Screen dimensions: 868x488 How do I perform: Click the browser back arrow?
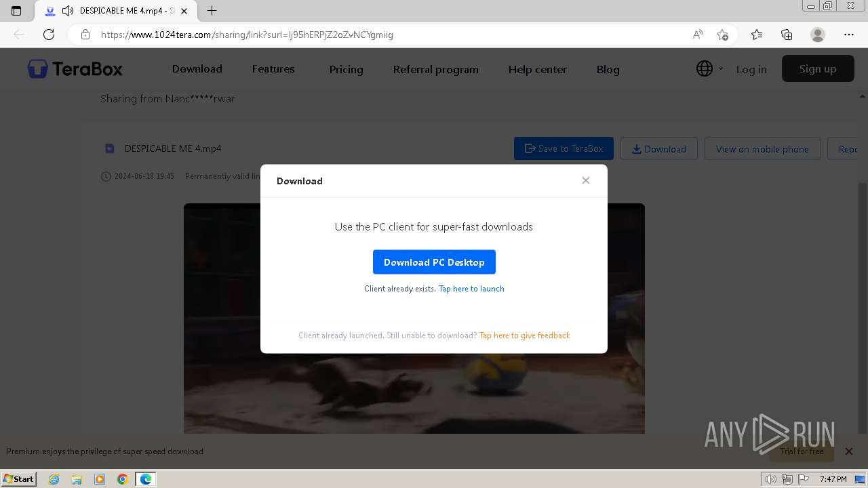click(19, 35)
